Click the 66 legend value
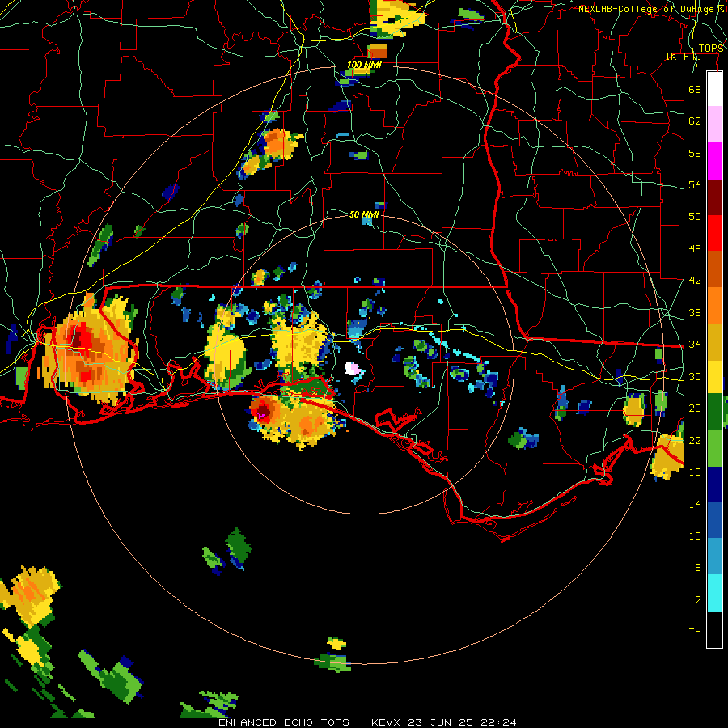 (x=695, y=89)
